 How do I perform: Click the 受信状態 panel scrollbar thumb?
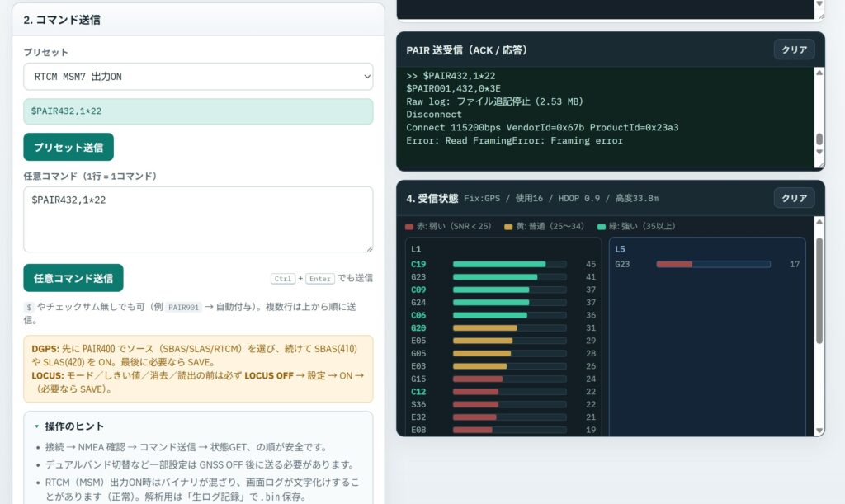pos(819,290)
